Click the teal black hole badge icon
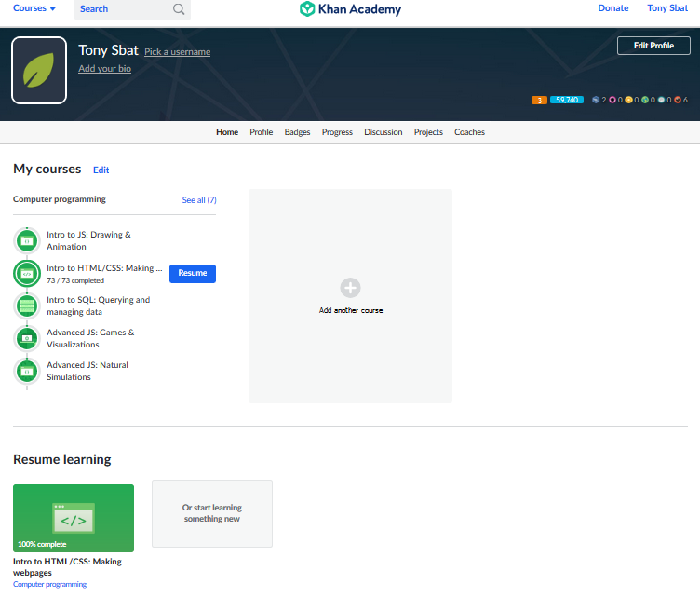This screenshot has width=700, height=598. [x=661, y=100]
